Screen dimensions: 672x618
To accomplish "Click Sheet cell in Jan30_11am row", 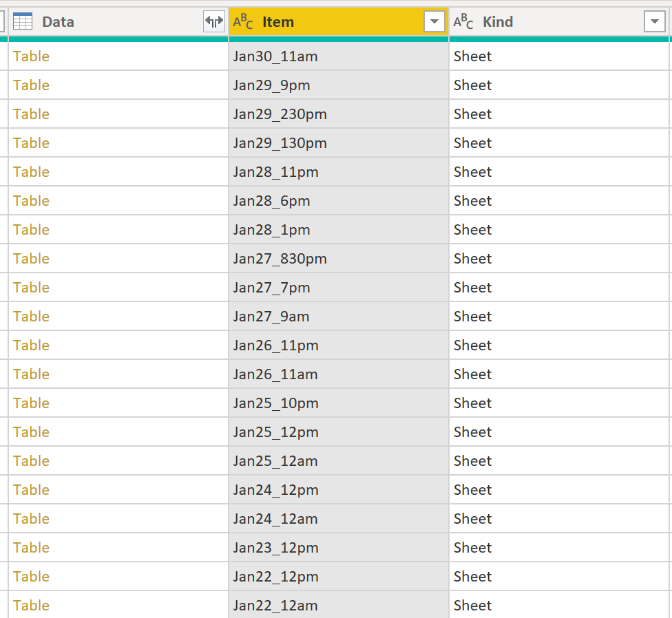I will pos(559,56).
